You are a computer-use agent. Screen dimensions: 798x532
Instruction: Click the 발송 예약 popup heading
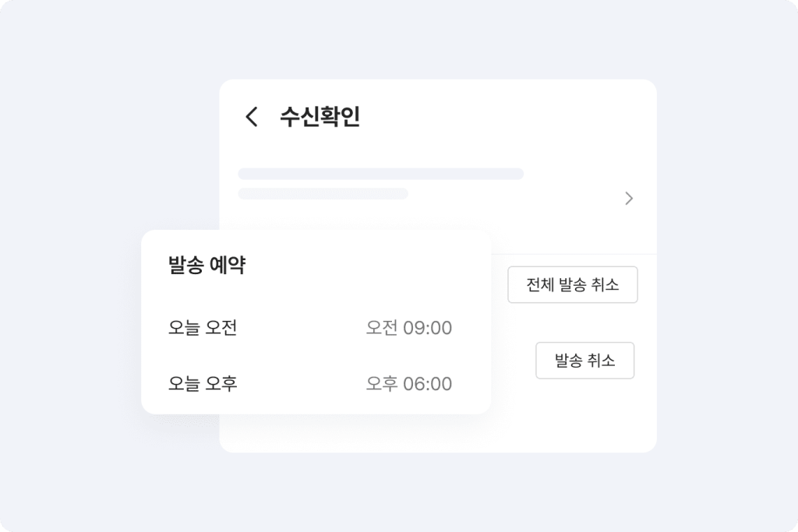tap(207, 266)
